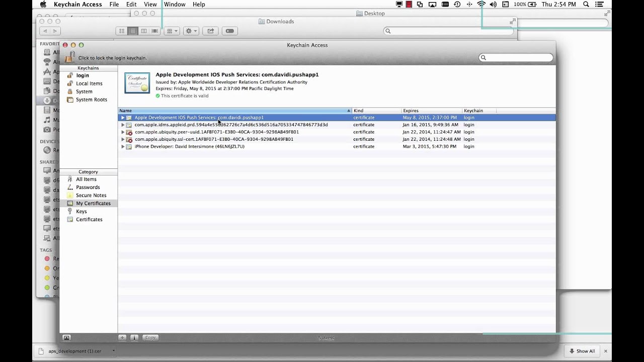The width and height of the screenshot is (644, 362).
Task: Show the Passwords category
Action: [88, 187]
